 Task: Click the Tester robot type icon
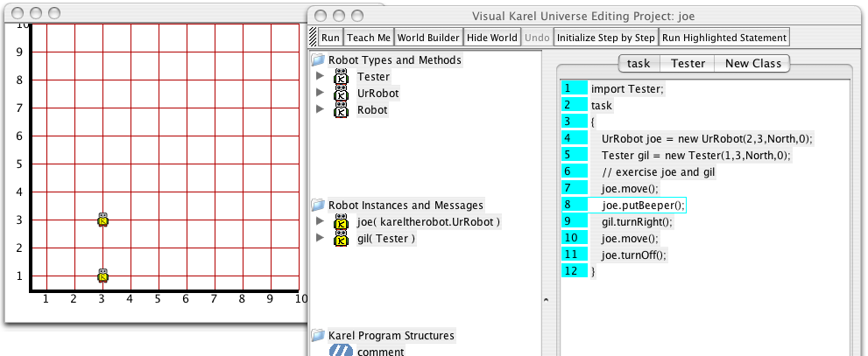(342, 77)
